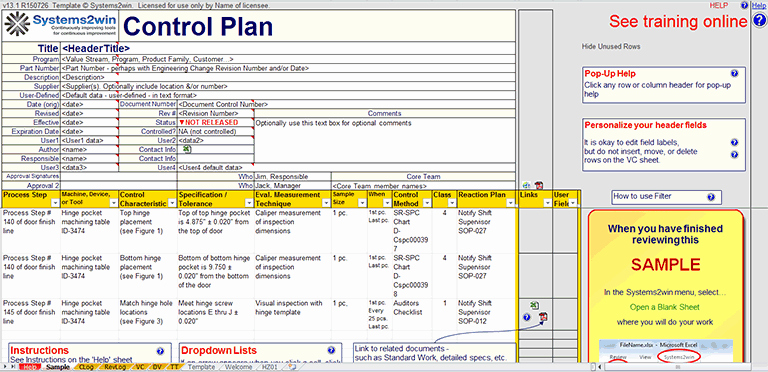The width and height of the screenshot is (768, 372).
Task: Open Excel file icon in Links cell of step 145
Action: point(535,304)
